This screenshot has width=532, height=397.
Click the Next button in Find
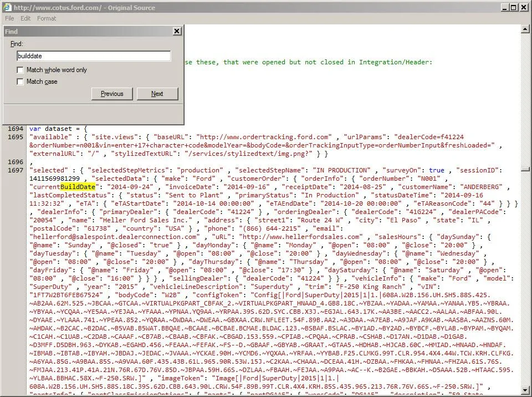point(157,94)
